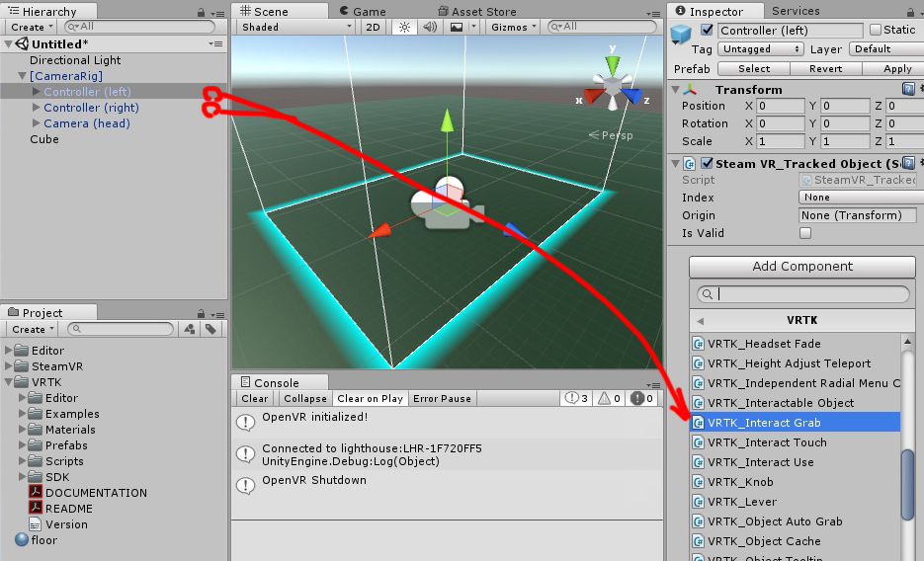Viewport: 924px width, 561px height.
Task: Toggle scene audio speaker icon
Action: 430,27
